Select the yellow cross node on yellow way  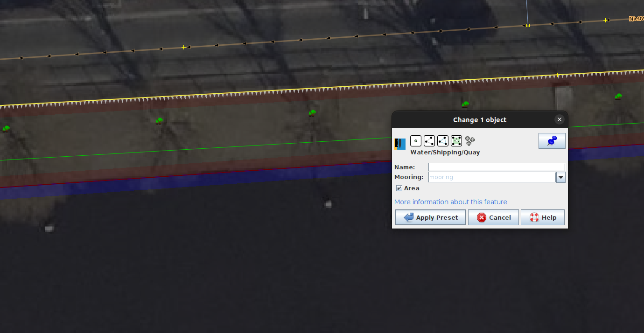click(557, 75)
